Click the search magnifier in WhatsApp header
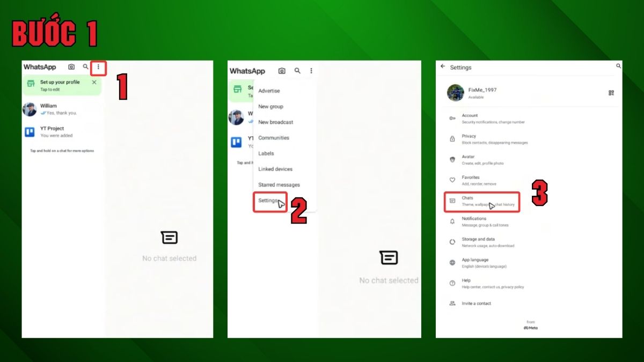Viewport: 644px width, 362px height. (85, 67)
